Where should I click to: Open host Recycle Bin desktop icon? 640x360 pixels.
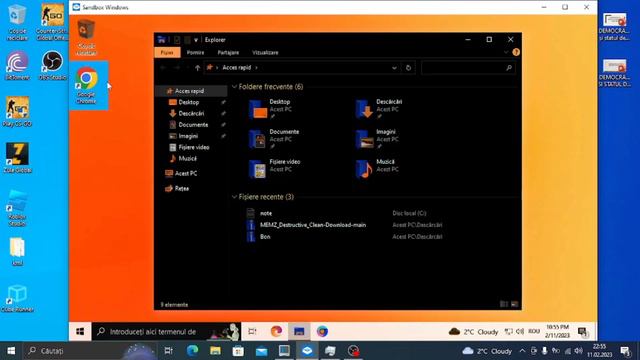[17, 22]
